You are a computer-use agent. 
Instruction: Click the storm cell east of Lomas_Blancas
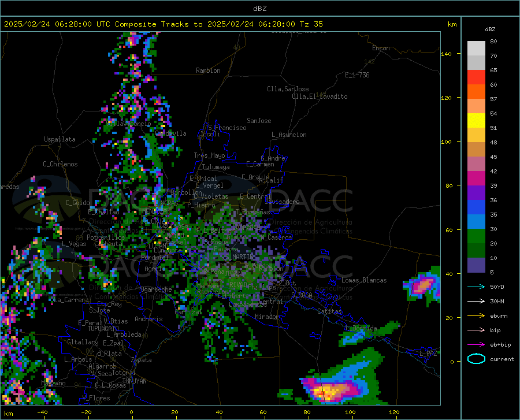[x=423, y=285]
